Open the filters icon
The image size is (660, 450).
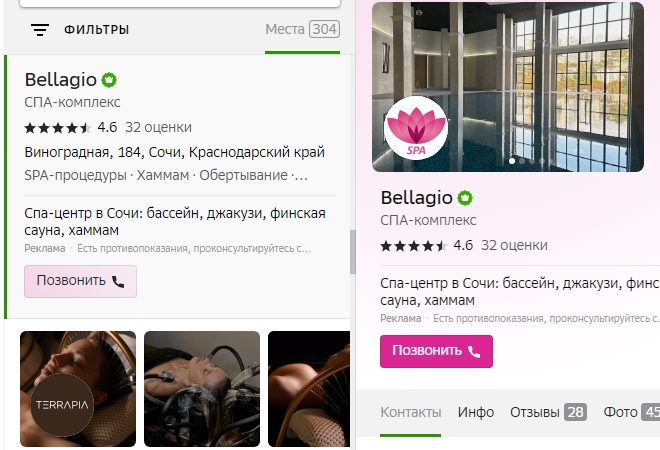click(40, 30)
